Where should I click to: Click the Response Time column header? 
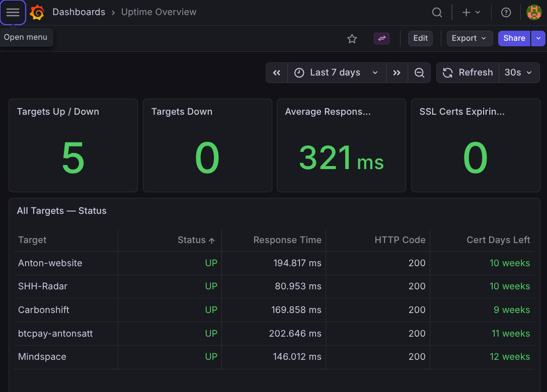tap(287, 240)
